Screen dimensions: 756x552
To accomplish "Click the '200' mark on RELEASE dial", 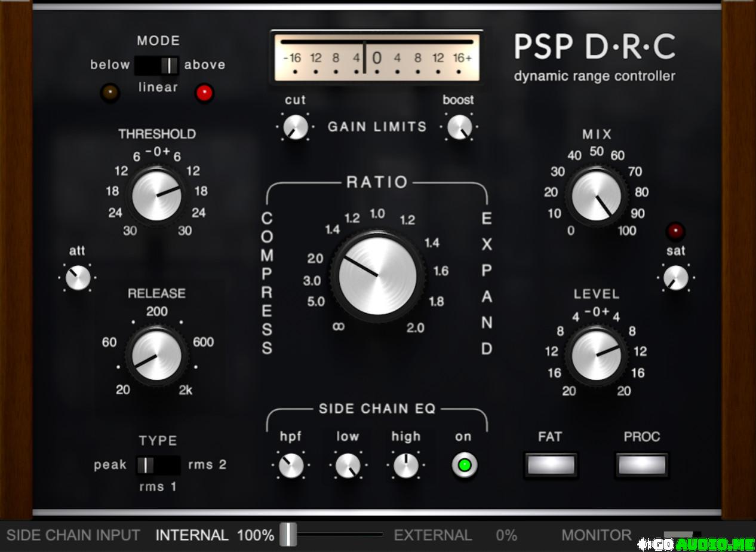I will point(157,311).
